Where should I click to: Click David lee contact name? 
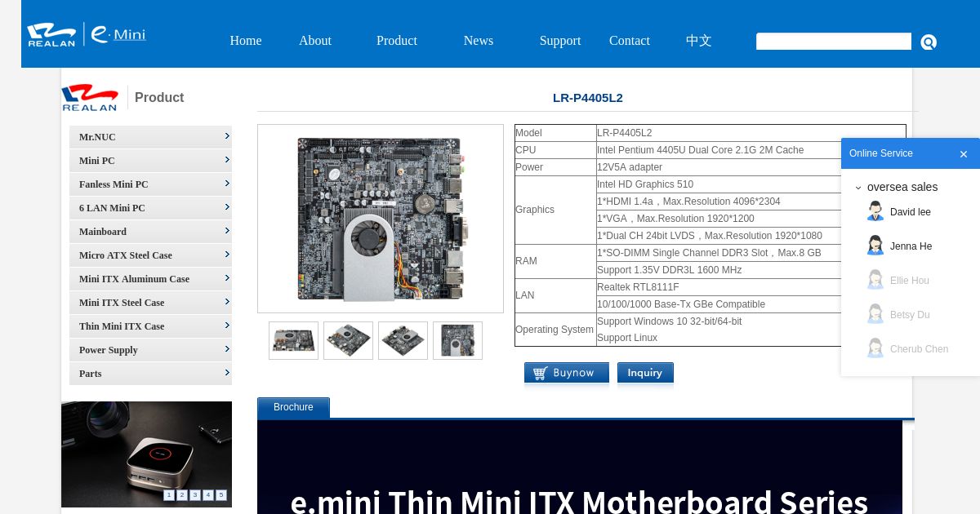point(911,212)
